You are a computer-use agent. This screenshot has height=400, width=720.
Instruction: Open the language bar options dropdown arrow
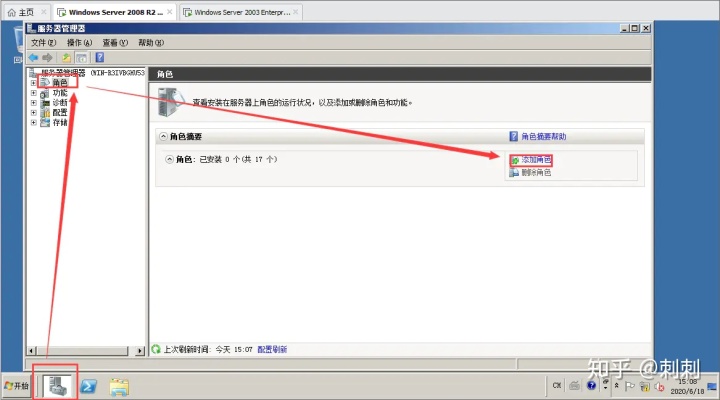(605, 389)
